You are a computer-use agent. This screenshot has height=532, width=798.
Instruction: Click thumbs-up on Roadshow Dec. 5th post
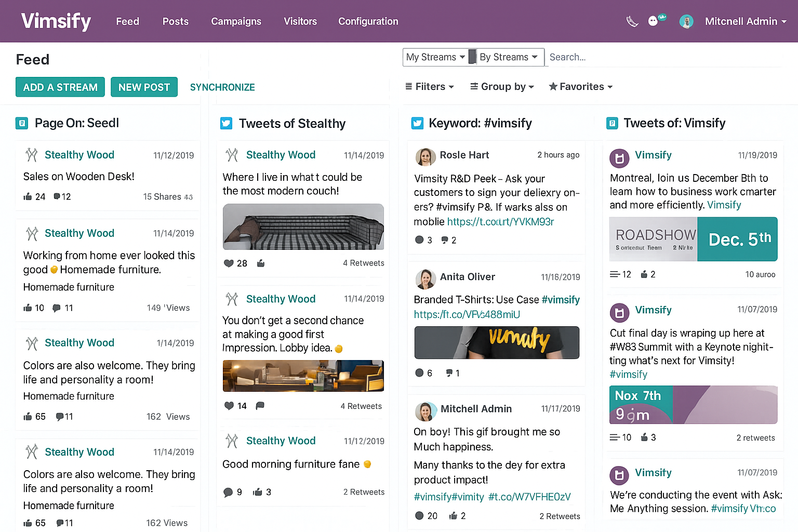644,274
